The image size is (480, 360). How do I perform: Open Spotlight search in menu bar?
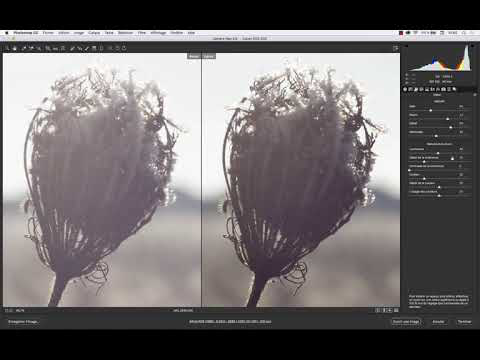464,33
